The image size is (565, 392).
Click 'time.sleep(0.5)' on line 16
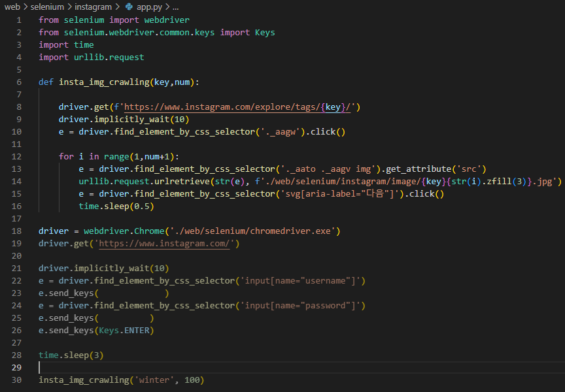[x=116, y=206]
